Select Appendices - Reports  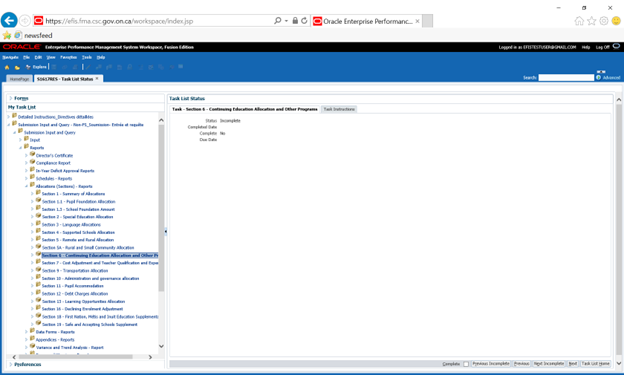(55, 340)
